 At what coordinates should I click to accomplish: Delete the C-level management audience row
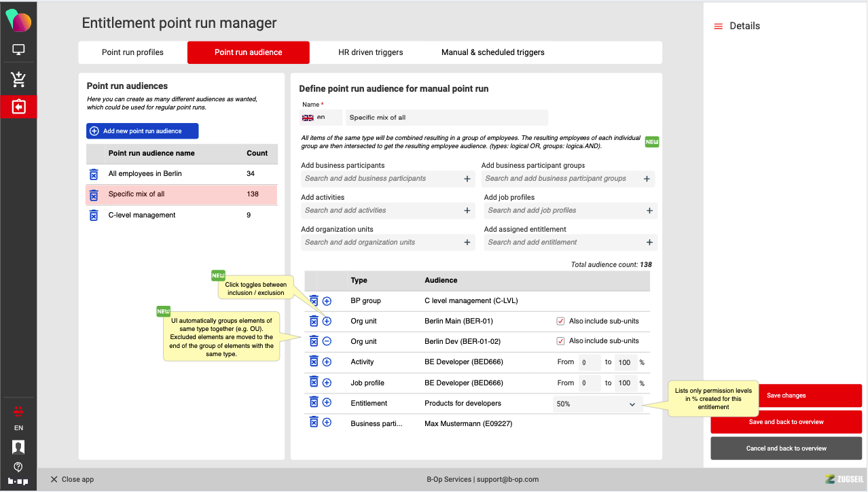click(94, 215)
